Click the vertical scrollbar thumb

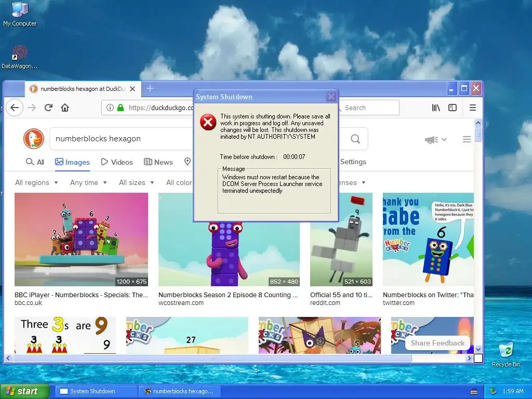point(478,134)
